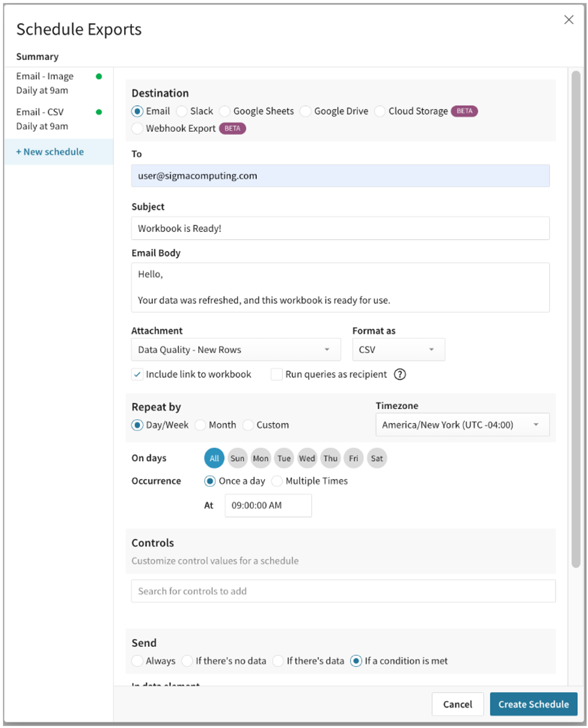Toggle the Thu day button
Image resolution: width=588 pixels, height=728 pixels.
coord(330,458)
